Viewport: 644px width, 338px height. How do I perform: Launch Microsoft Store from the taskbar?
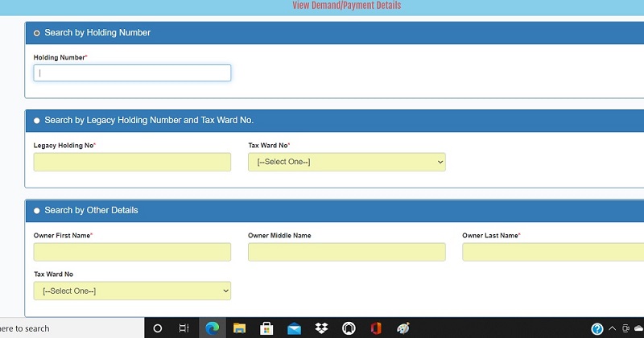266,328
